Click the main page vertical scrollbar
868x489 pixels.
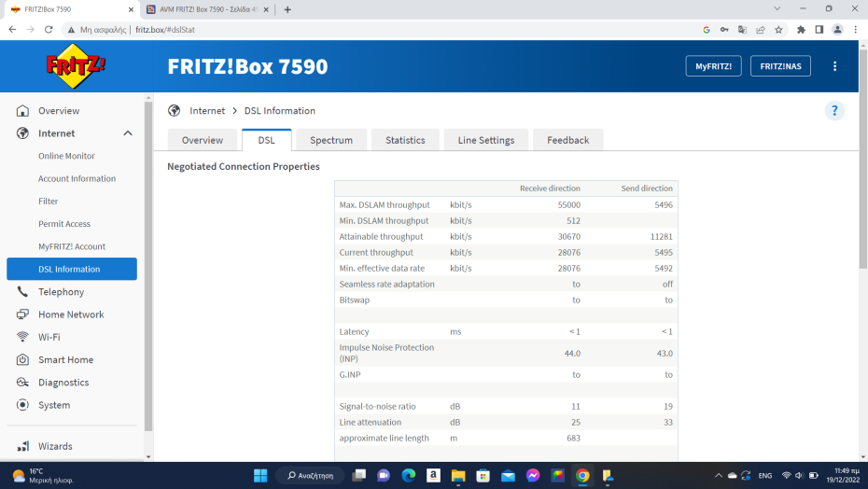pyautogui.click(x=863, y=159)
